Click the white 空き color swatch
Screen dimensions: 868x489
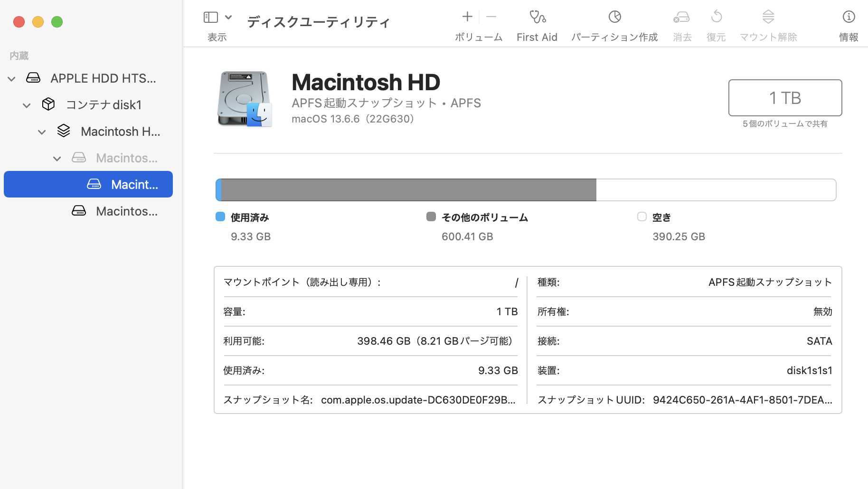(642, 216)
